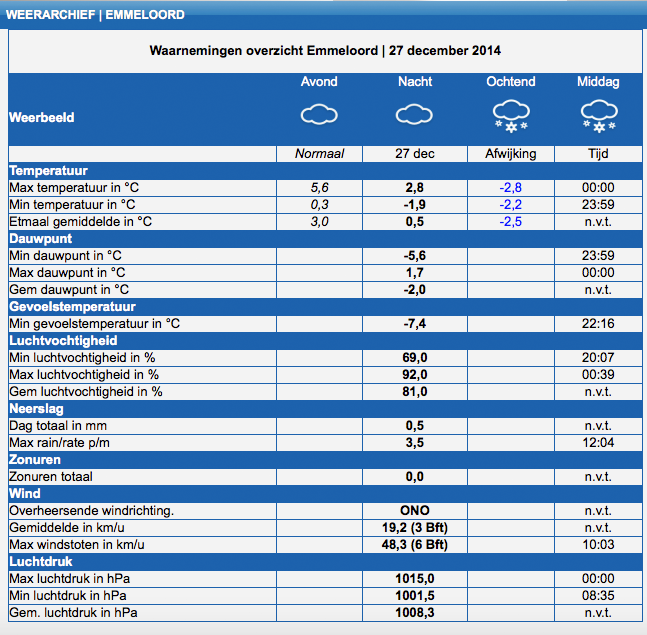Screen dimensions: 647x635
Task: Click the max rain rate value 3,5
Action: tap(415, 443)
